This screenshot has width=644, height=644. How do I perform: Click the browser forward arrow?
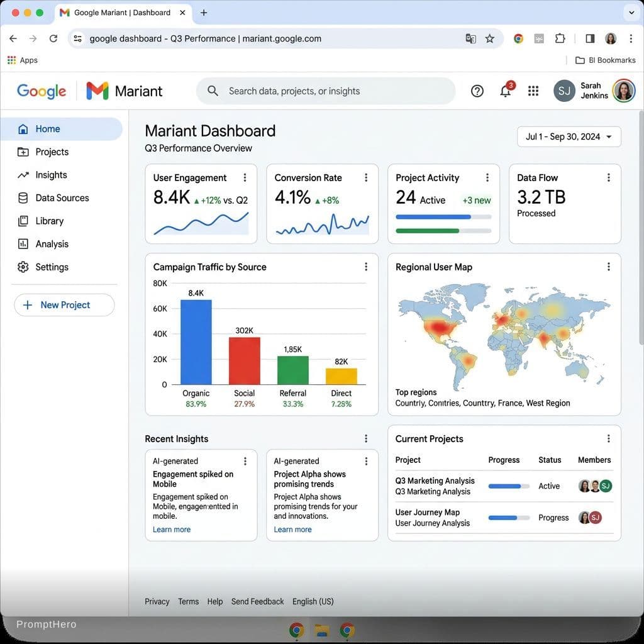pyautogui.click(x=33, y=38)
